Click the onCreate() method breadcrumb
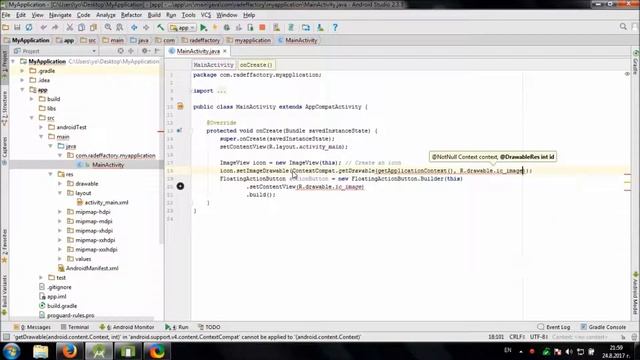Screen dimensions: 640x360 256,65
